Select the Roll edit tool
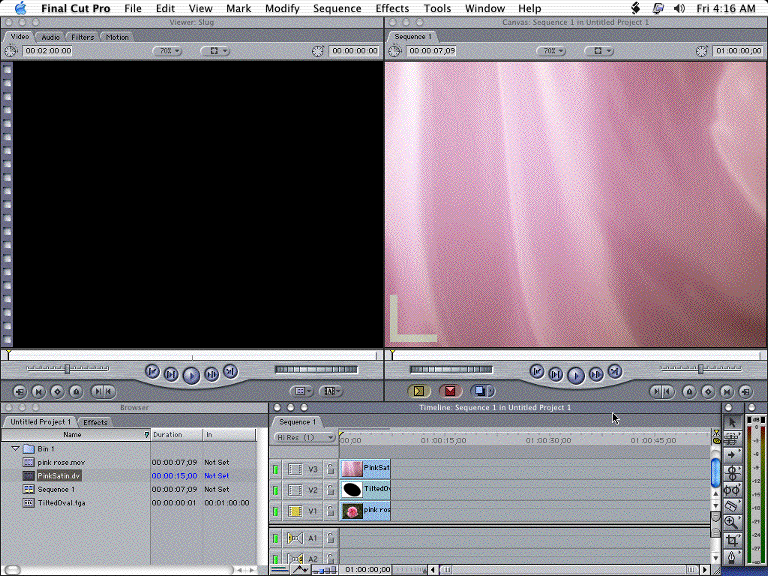 pos(732,472)
